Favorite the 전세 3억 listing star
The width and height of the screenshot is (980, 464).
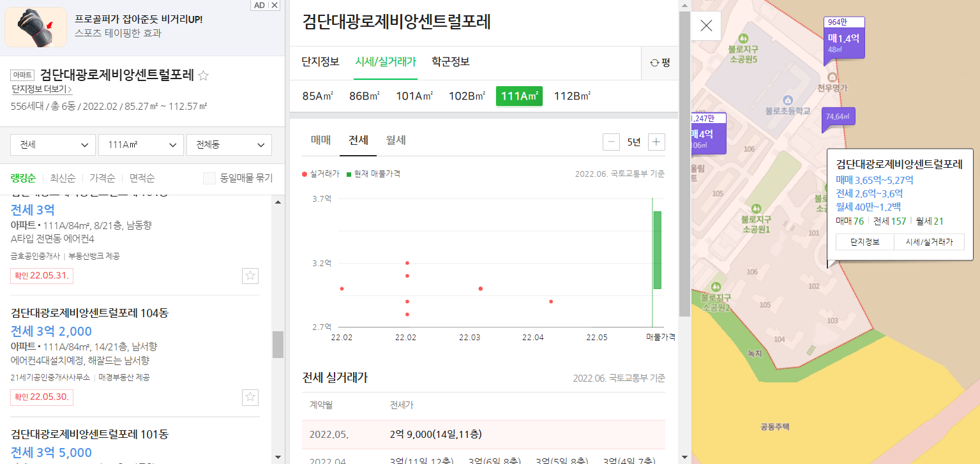250,276
